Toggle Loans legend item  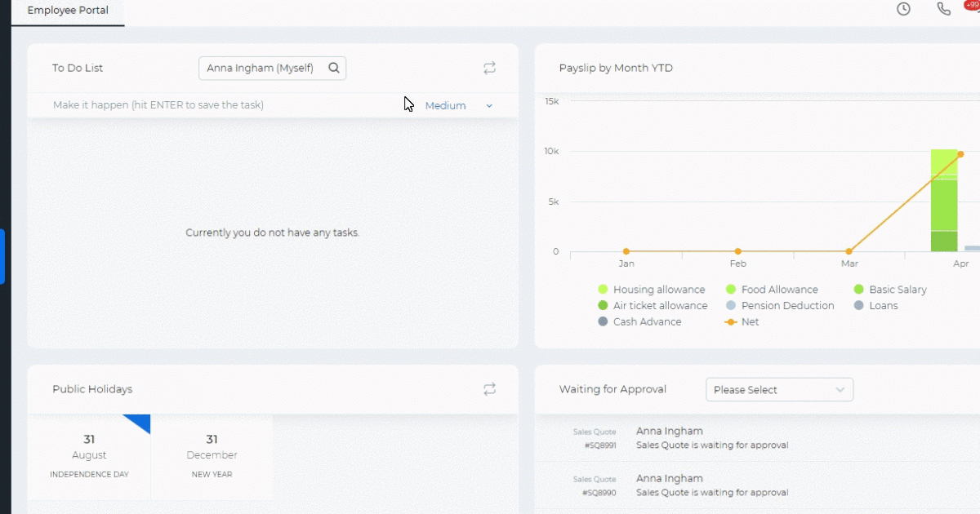click(x=875, y=306)
